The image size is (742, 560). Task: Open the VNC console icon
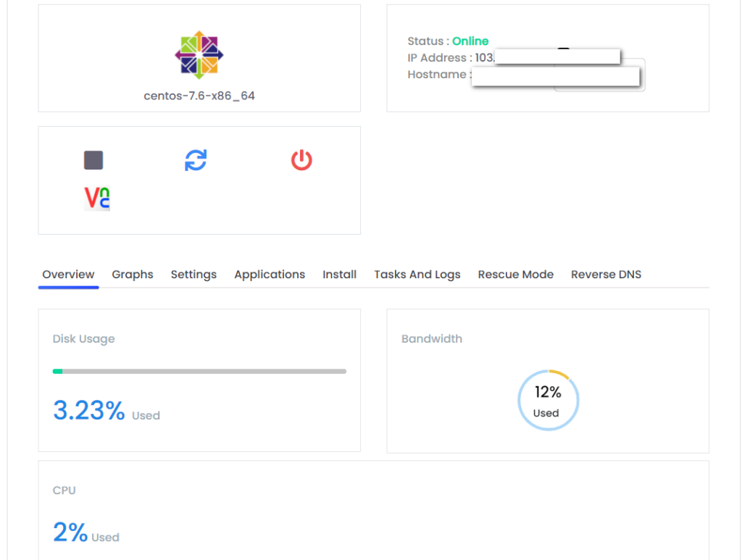[97, 198]
